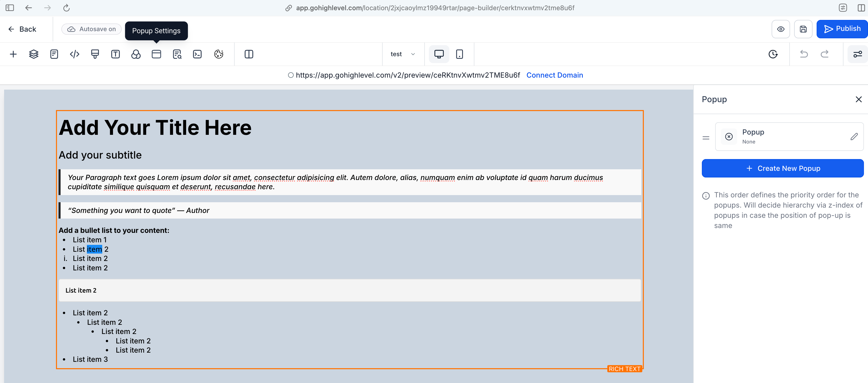Open SEO page search icon
Viewport: 868px width, 383px height.
click(x=177, y=54)
